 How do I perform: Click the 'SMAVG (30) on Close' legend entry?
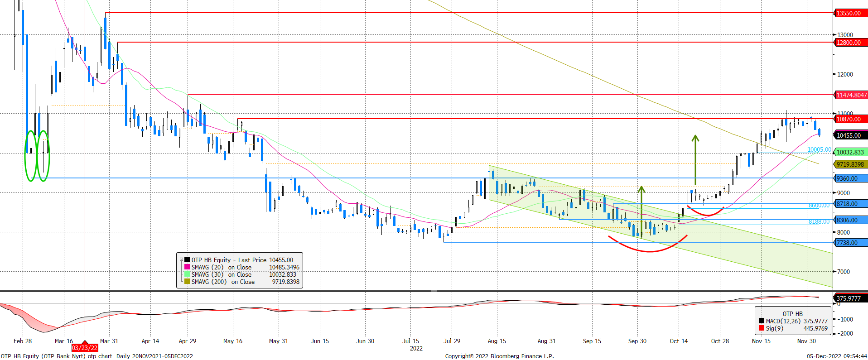coord(221,274)
